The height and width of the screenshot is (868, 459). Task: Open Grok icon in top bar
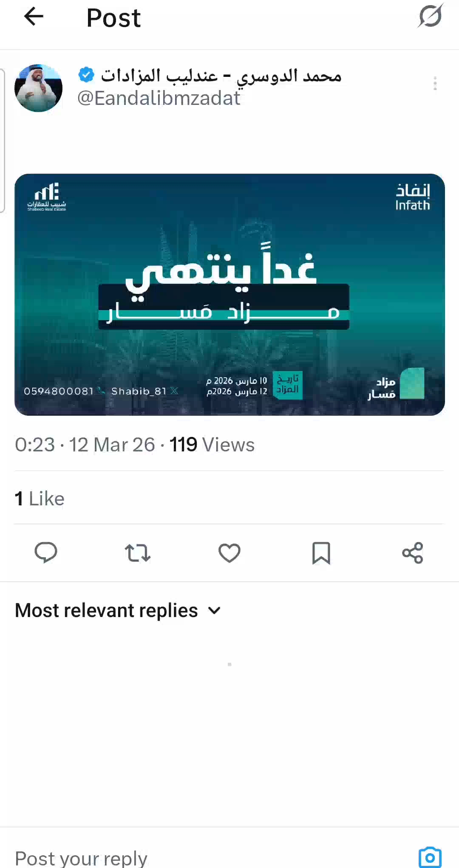(x=431, y=17)
